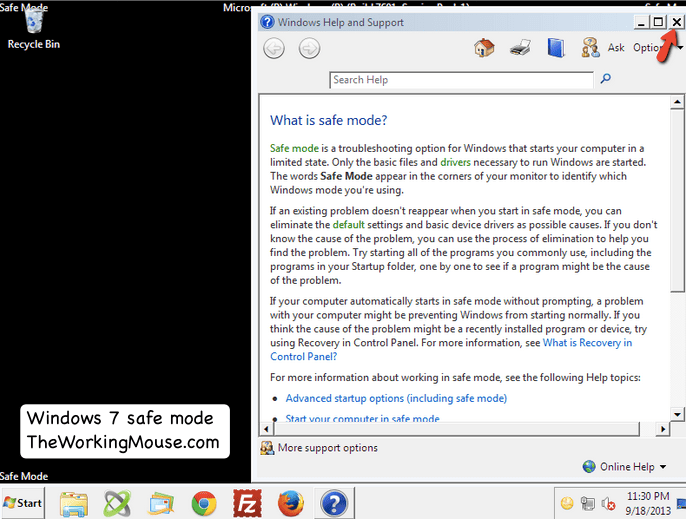Maximize the Windows Help and Support window
This screenshot has width=690, height=519.
(x=658, y=22)
